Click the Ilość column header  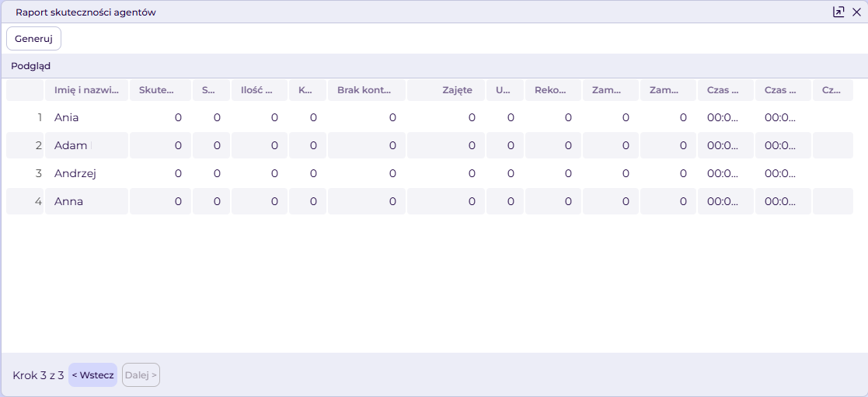[x=260, y=90]
